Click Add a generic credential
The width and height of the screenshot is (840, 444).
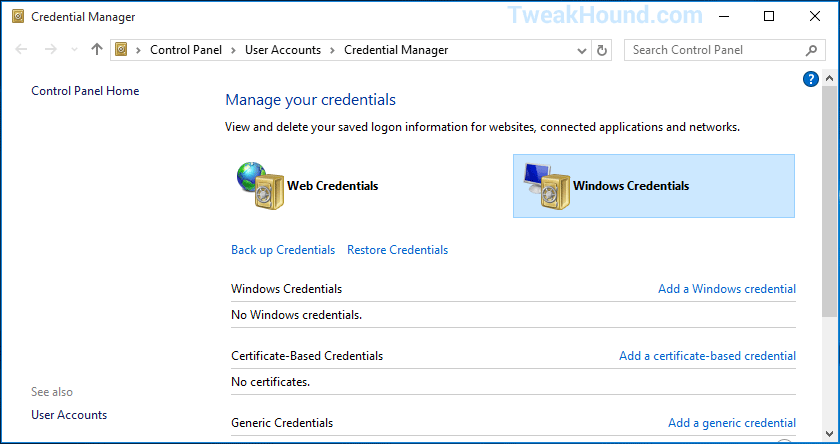(732, 423)
